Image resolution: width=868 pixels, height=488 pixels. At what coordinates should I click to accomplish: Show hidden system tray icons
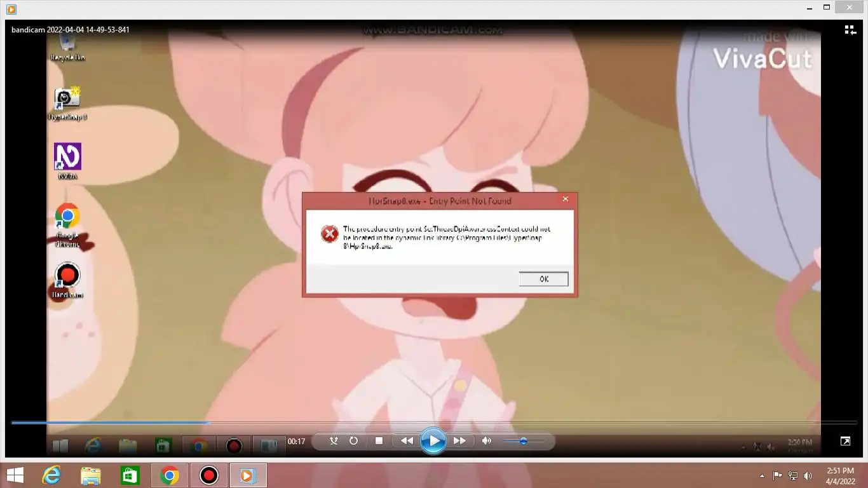pos(762,476)
